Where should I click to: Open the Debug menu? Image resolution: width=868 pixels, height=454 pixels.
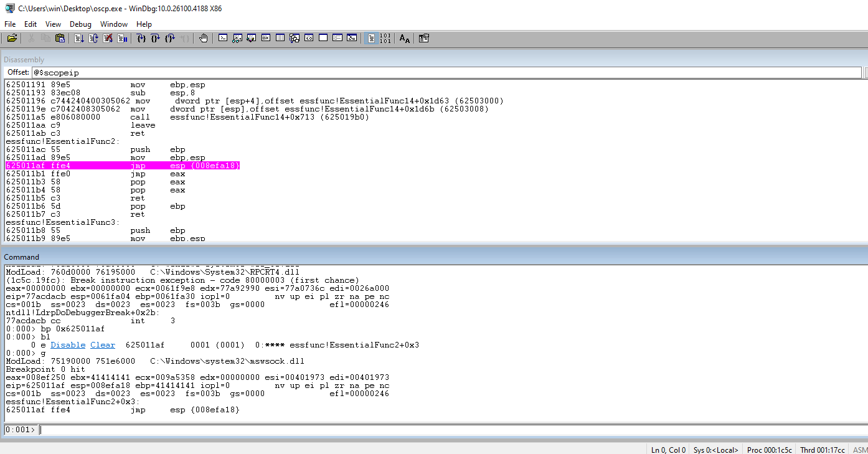[x=80, y=24]
